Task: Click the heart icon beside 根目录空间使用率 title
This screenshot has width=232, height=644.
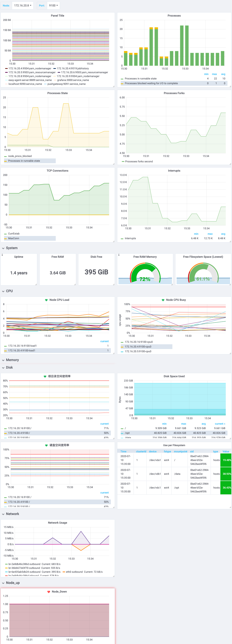Action: coord(45,376)
